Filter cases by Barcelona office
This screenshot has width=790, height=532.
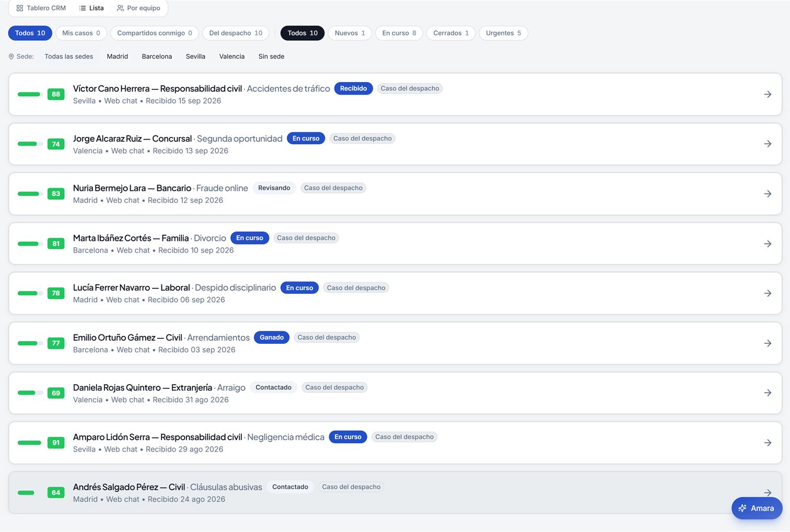157,56
